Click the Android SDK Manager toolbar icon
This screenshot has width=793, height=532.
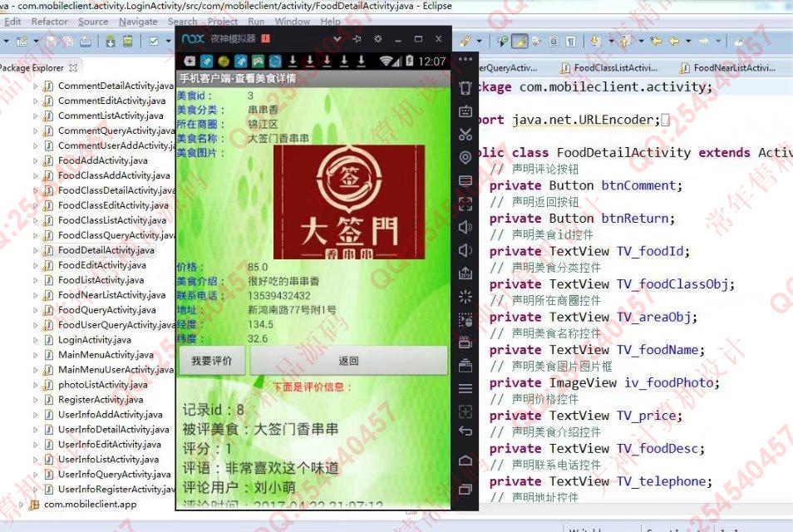[111, 41]
